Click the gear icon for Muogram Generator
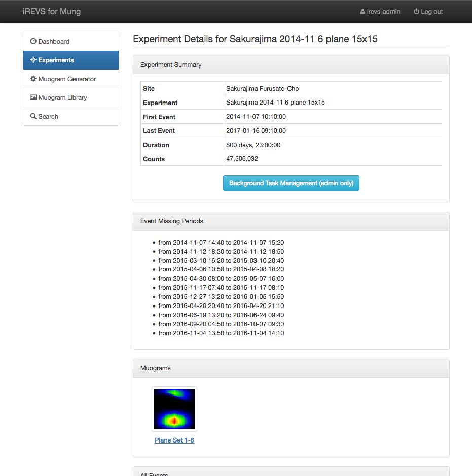Image resolution: width=472 pixels, height=476 pixels. tap(33, 79)
